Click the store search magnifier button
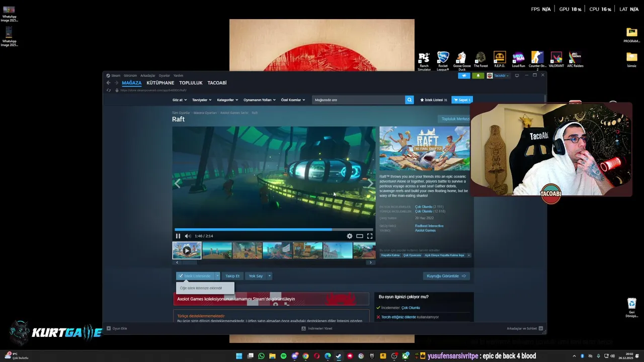644x362 pixels. pyautogui.click(x=409, y=100)
